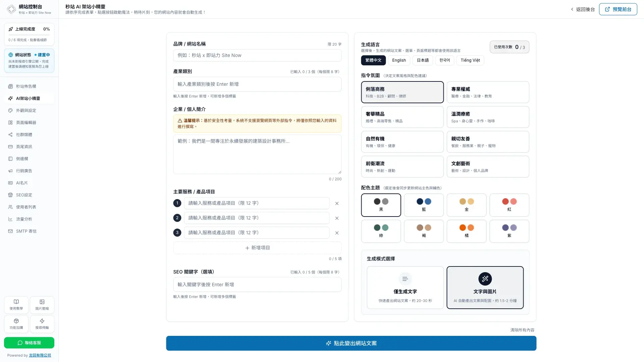Remove service item row 2
The width and height of the screenshot is (644, 362).
(x=337, y=218)
